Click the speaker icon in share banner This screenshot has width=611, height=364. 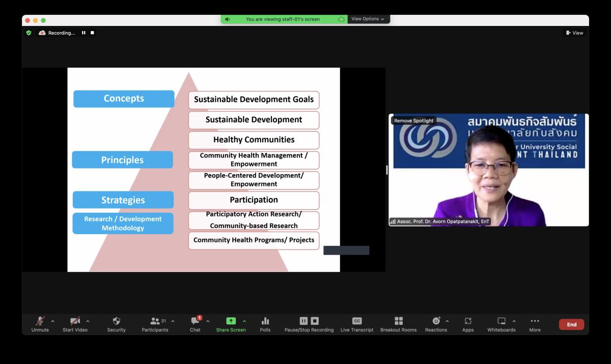click(x=227, y=19)
